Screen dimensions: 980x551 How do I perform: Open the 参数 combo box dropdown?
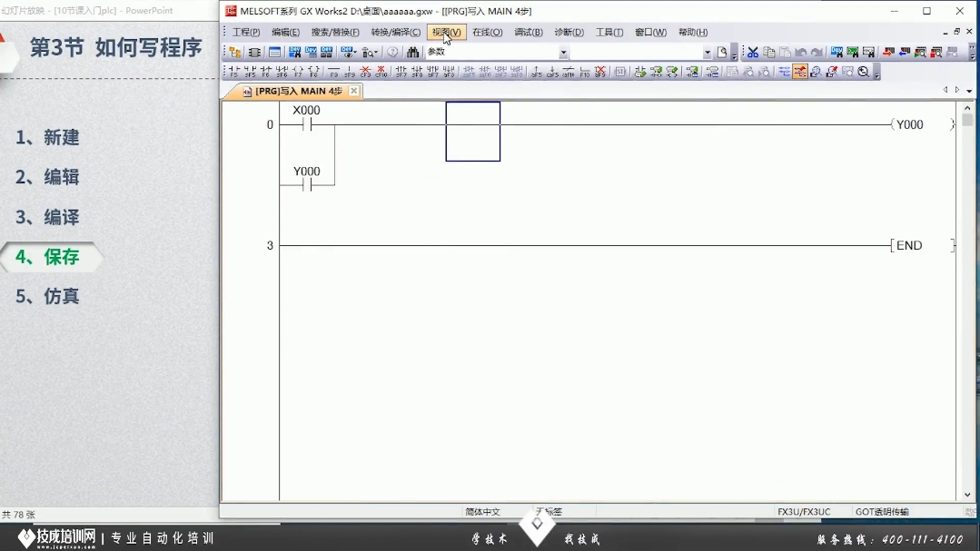pyautogui.click(x=563, y=53)
